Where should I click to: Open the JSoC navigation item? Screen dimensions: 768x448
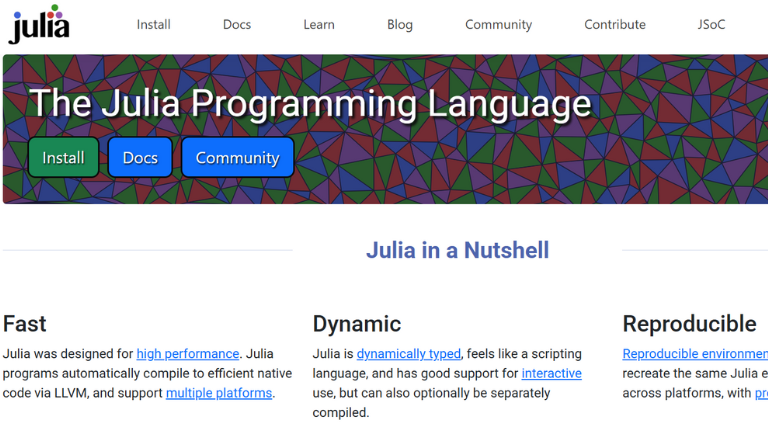tap(711, 24)
